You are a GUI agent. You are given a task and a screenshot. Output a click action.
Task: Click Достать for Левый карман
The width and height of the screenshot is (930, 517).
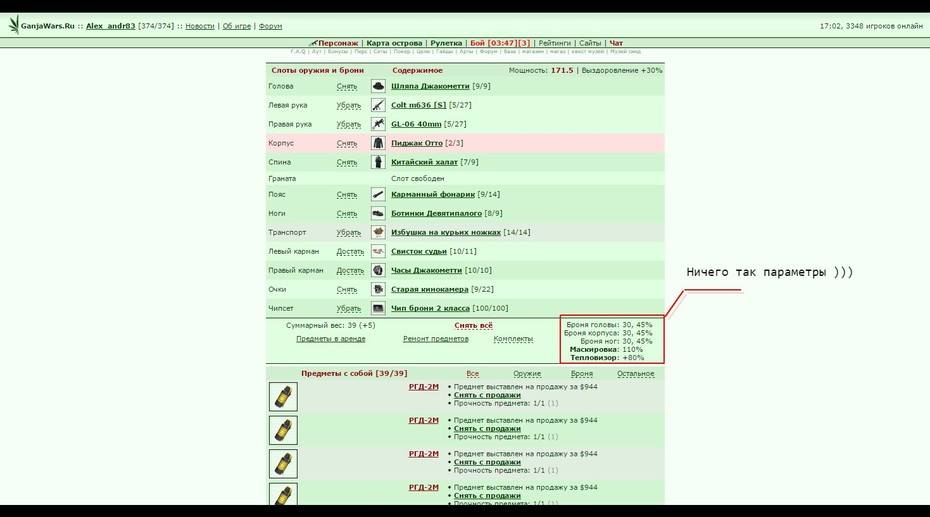point(350,251)
